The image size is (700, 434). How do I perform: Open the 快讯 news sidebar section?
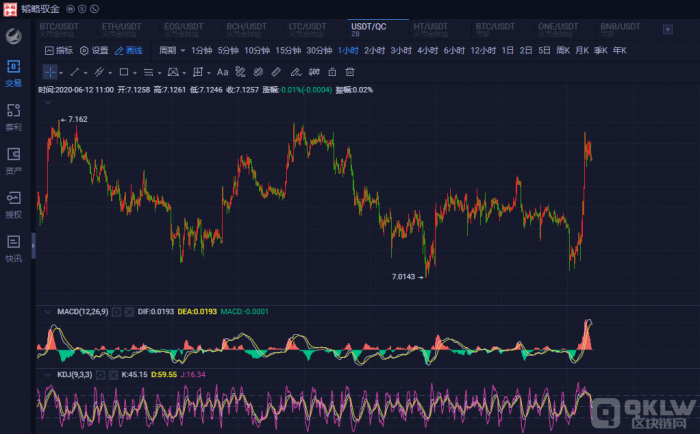(13, 249)
